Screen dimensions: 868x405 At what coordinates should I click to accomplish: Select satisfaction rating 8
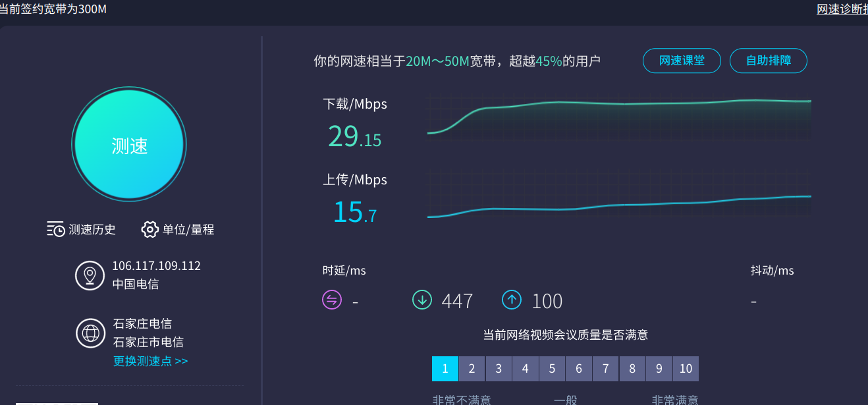point(632,369)
